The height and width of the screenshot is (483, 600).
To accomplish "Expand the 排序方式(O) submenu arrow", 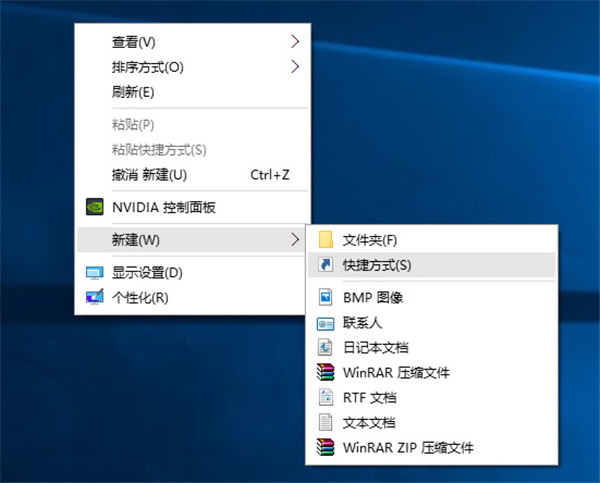I will pyautogui.click(x=295, y=67).
